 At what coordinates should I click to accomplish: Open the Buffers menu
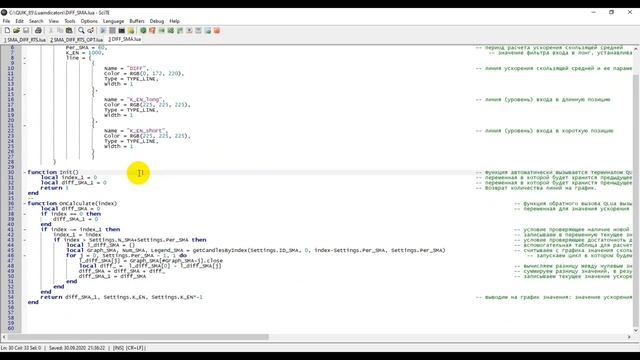[x=137, y=21]
